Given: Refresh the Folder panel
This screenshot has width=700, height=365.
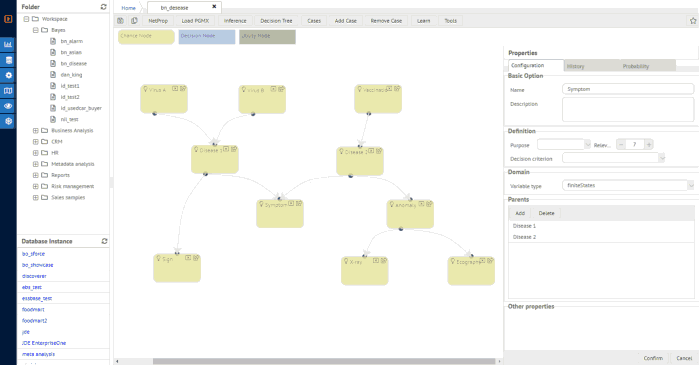Looking at the screenshot, I should click(104, 7).
